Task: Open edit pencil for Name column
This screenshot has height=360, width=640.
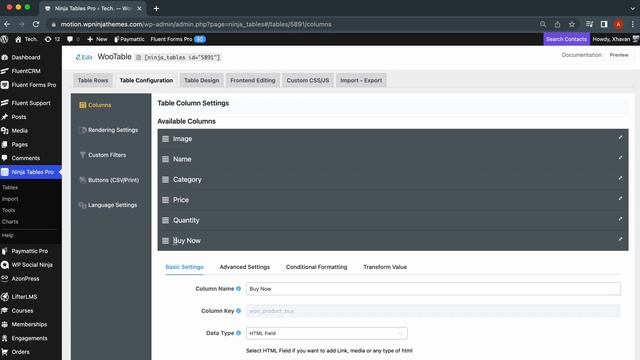Action: click(620, 158)
